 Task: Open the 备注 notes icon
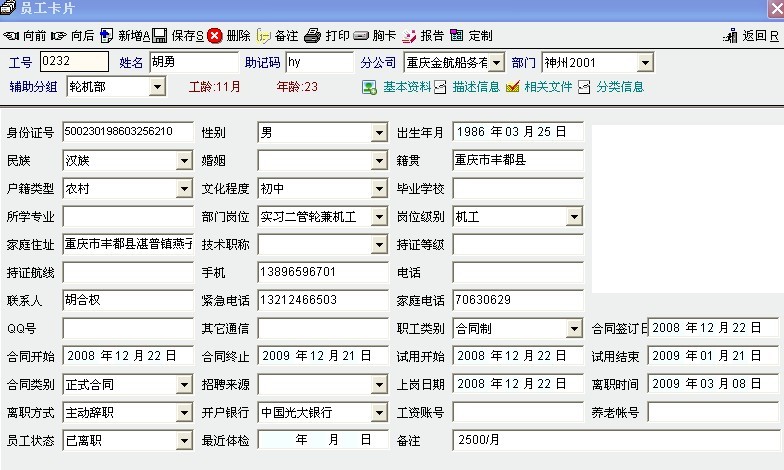point(264,36)
